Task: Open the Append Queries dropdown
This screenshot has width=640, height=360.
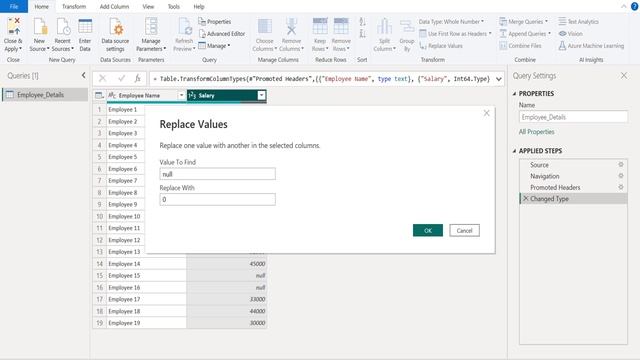Action: 525,34
